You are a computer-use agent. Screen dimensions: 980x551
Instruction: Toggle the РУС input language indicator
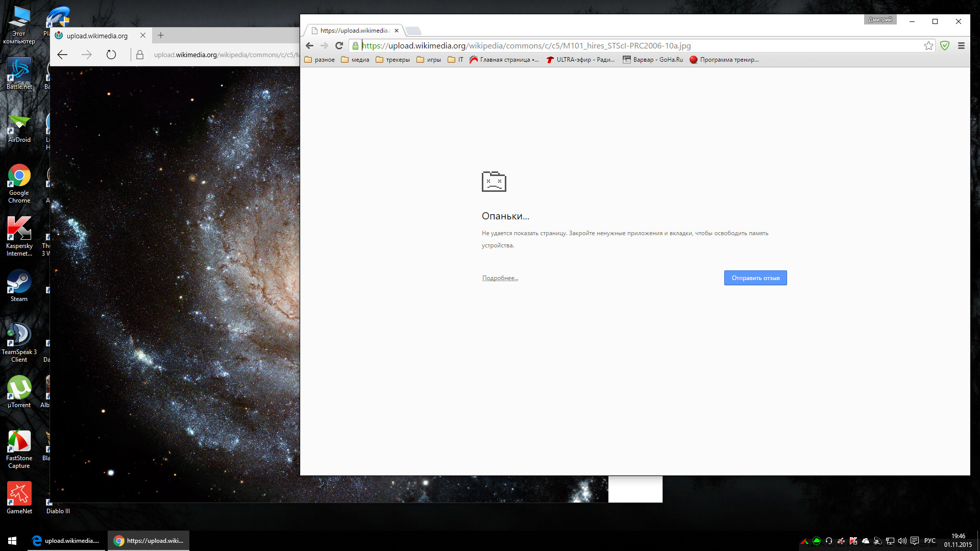point(929,541)
